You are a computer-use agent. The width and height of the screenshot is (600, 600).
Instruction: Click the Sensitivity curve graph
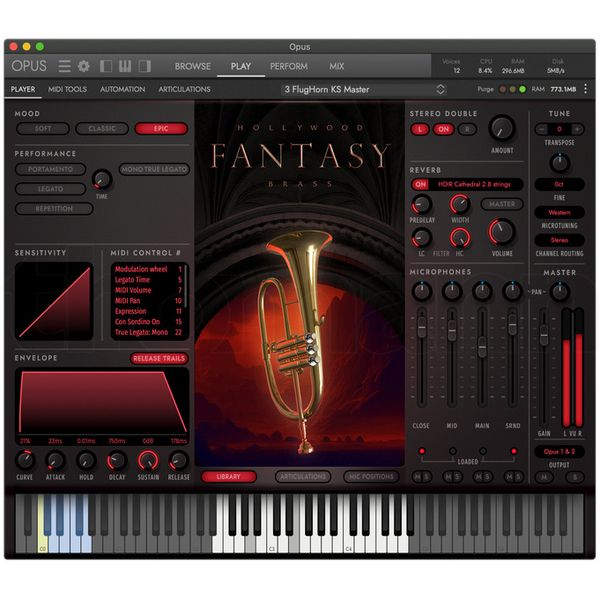click(54, 301)
